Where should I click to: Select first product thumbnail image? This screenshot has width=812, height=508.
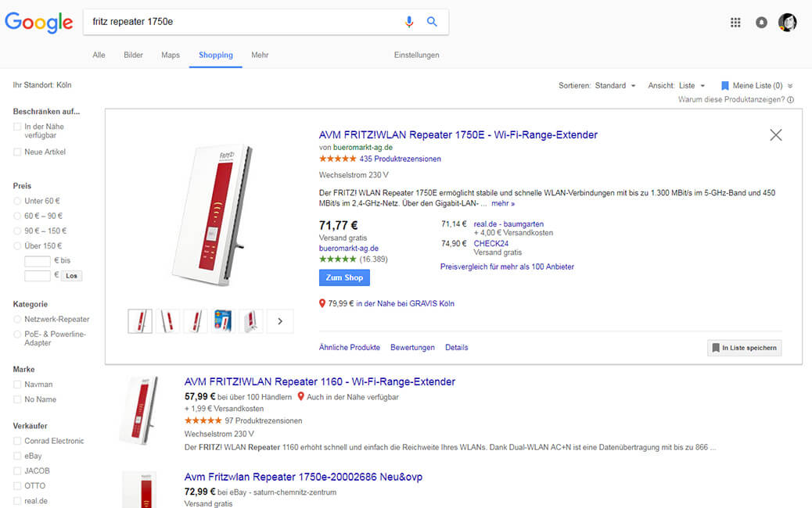tap(140, 321)
